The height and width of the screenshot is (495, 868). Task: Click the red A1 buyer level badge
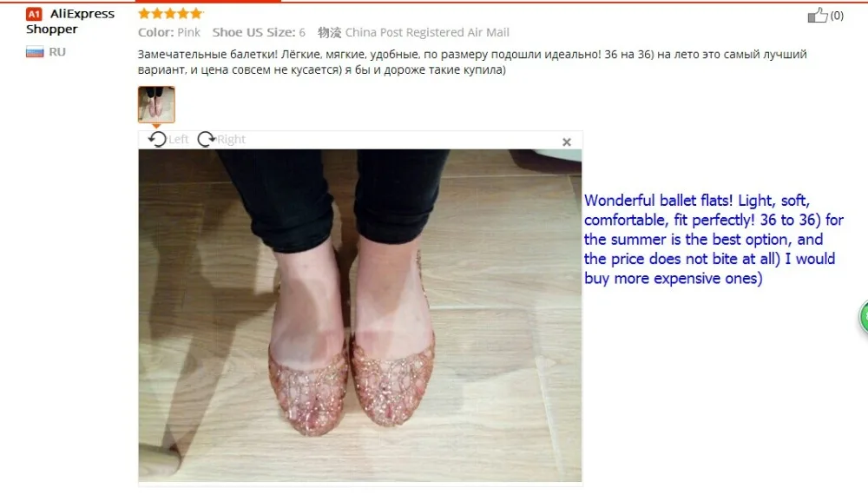[34, 14]
